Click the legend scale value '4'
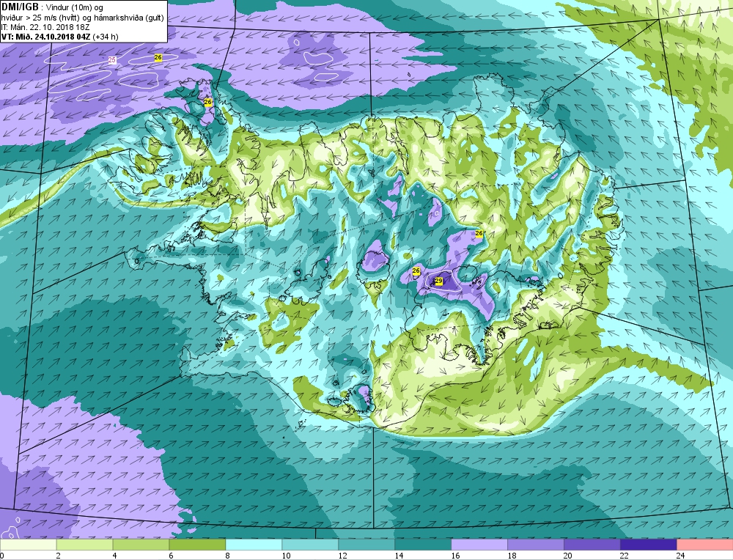 (115, 556)
